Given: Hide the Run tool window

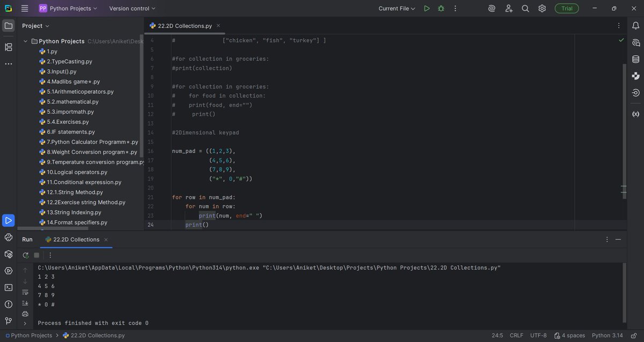Looking at the screenshot, I should point(619,240).
